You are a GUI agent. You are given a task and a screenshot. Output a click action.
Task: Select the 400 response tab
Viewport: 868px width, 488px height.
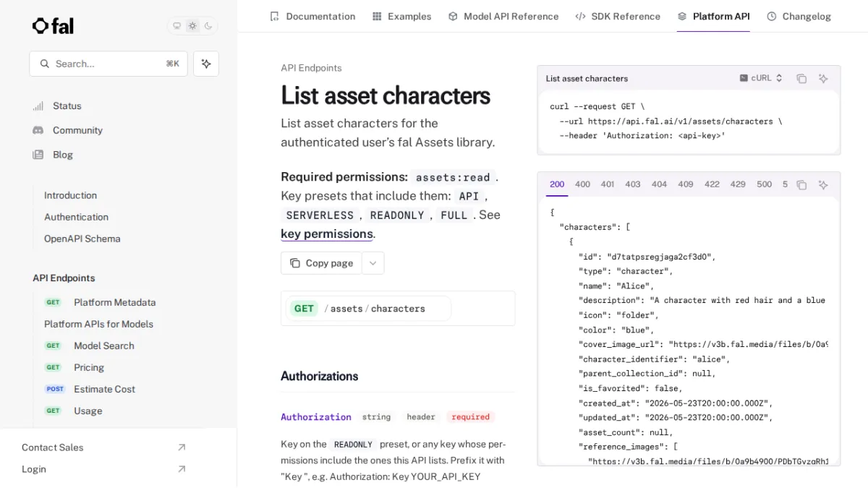[x=582, y=184]
